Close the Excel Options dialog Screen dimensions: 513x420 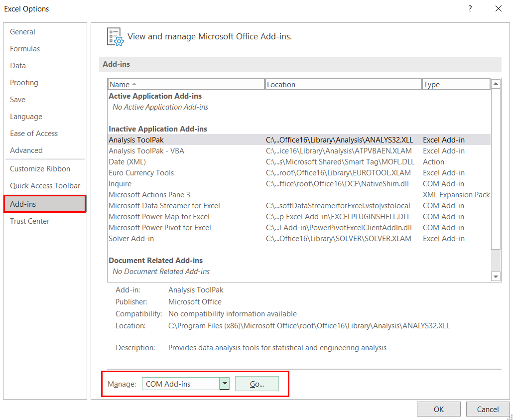[x=498, y=9]
